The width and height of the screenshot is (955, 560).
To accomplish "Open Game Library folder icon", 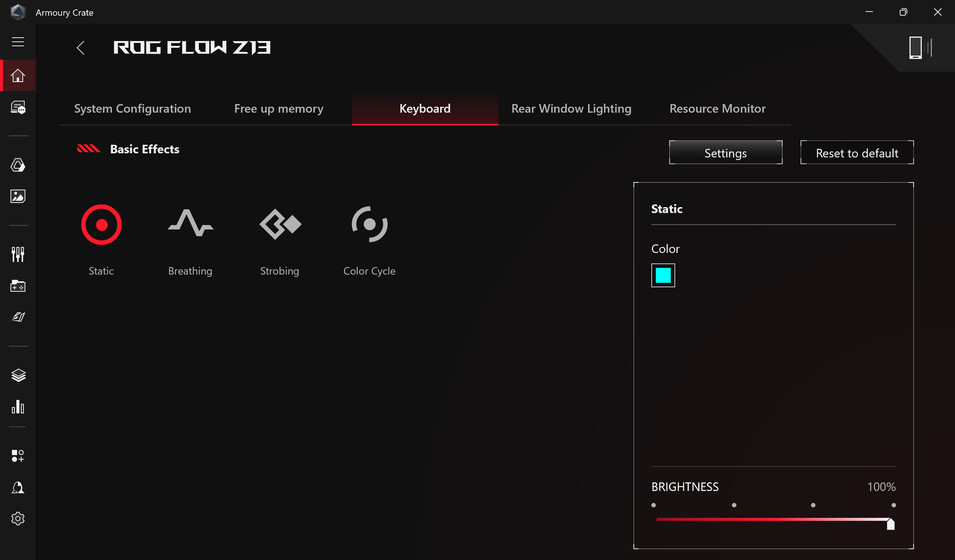I will click(x=18, y=286).
